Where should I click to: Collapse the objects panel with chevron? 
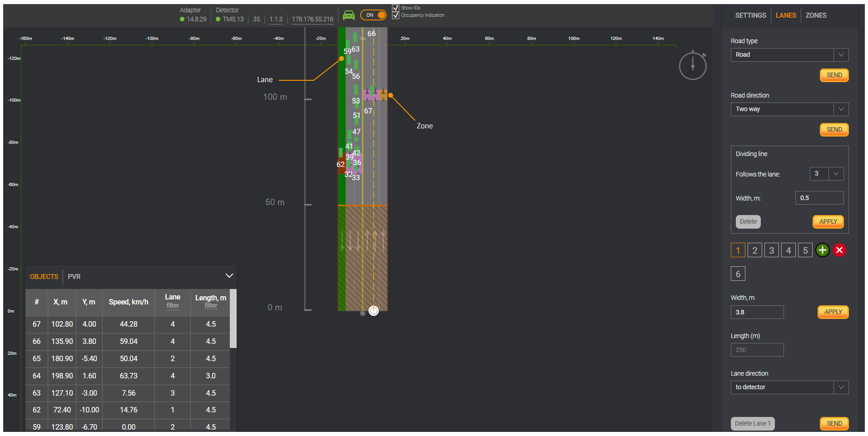click(x=229, y=276)
